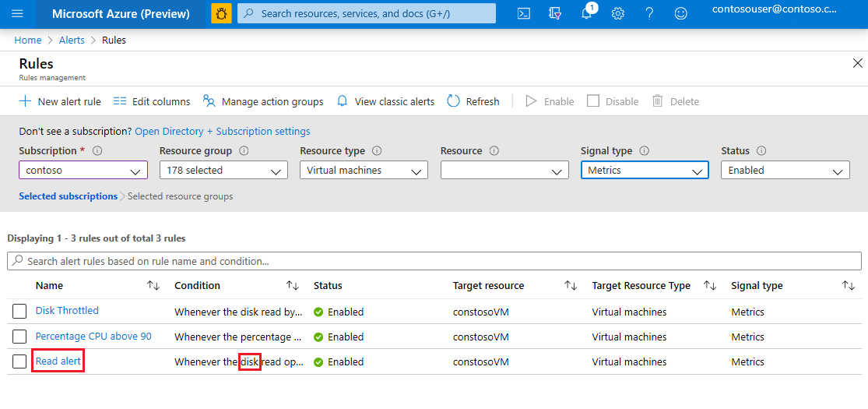The width and height of the screenshot is (868, 409).
Task: Open the Read alert rule link
Action: click(58, 361)
